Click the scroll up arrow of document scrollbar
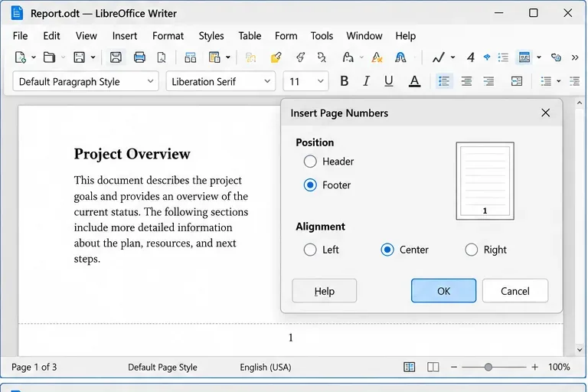 tap(580, 103)
